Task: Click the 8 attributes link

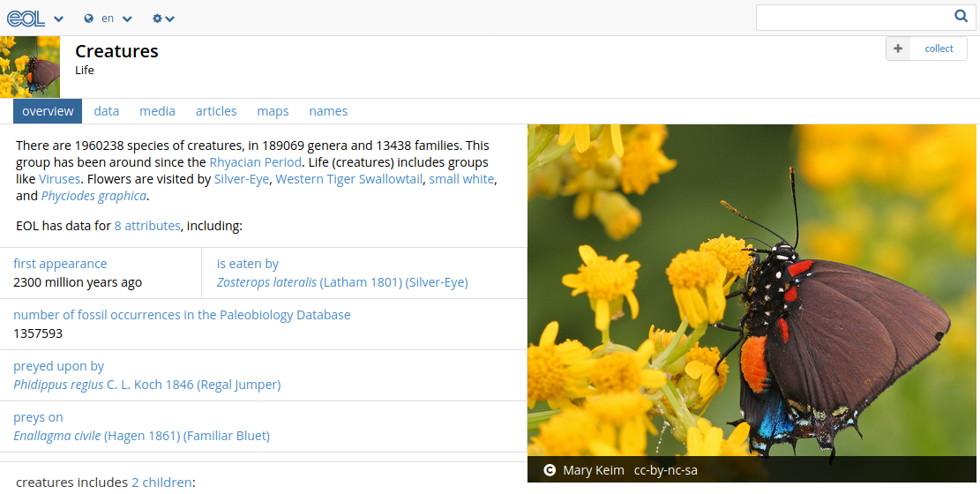Action: tap(147, 226)
